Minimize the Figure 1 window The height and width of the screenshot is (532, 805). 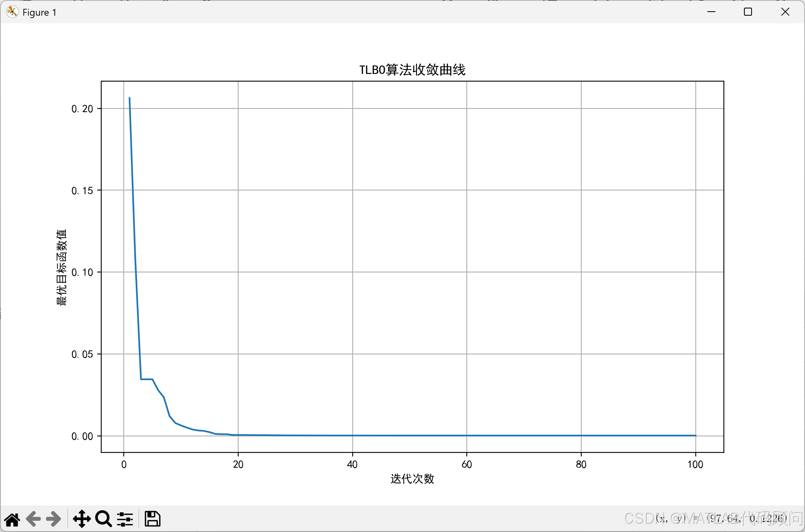711,12
